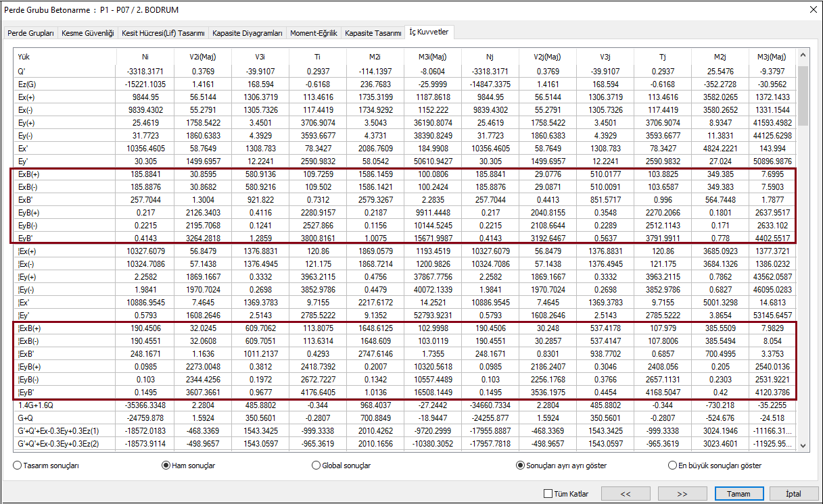The width and height of the screenshot is (823, 504).
Task: Click the Ni column header
Action: click(x=145, y=57)
